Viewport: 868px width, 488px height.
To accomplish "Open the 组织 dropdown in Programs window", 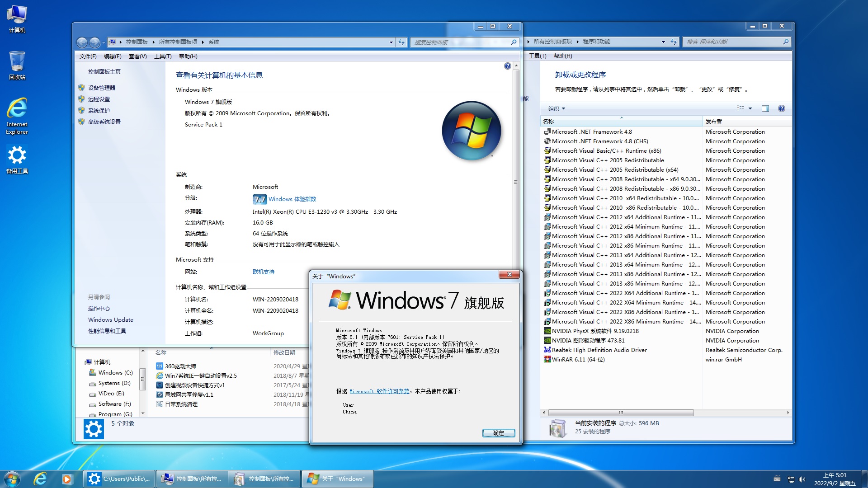I will point(557,108).
